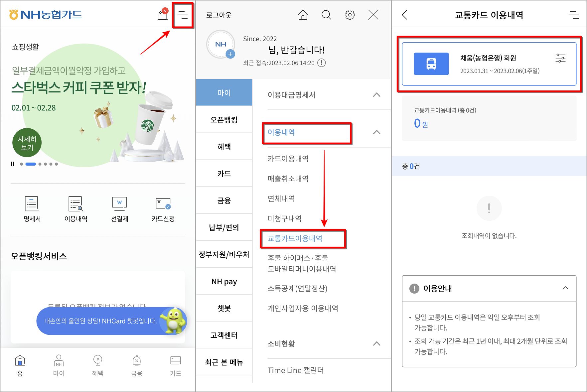Tap the NH농협카드 logo
Viewport: 587px width, 392px height.
46,15
